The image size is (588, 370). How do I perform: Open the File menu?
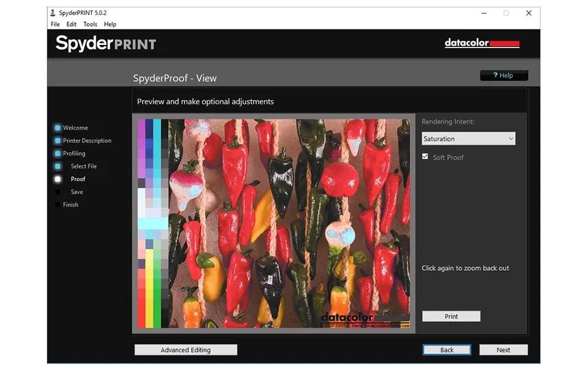pos(55,25)
